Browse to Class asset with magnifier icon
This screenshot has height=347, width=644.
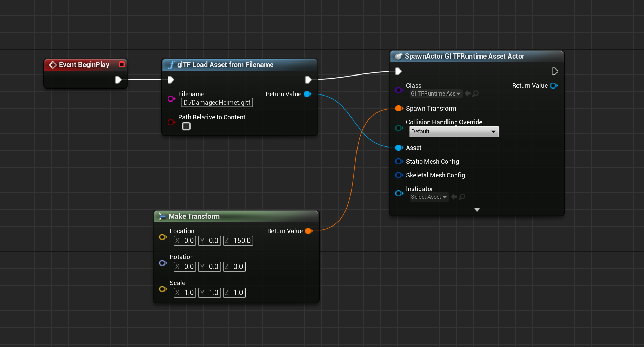click(x=476, y=93)
